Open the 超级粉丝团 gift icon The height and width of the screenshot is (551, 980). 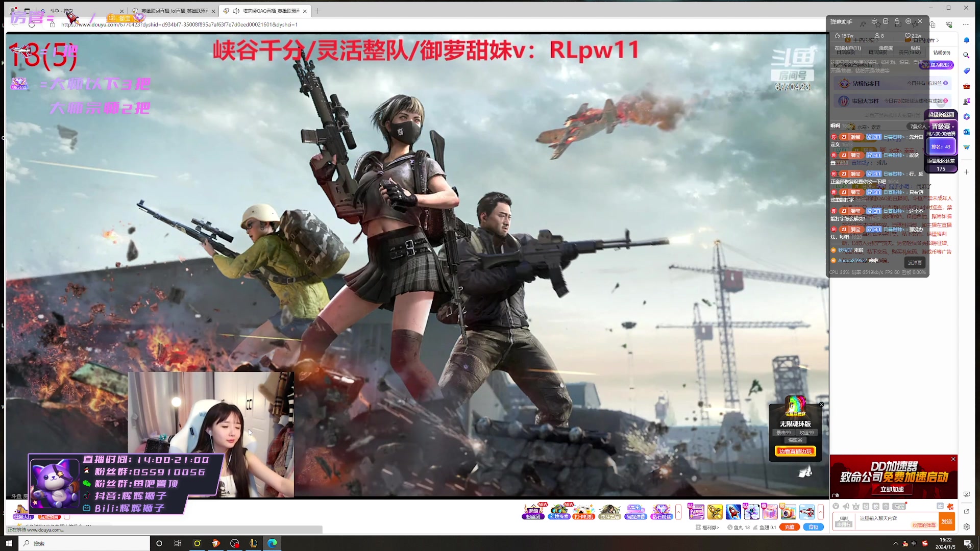click(x=533, y=511)
